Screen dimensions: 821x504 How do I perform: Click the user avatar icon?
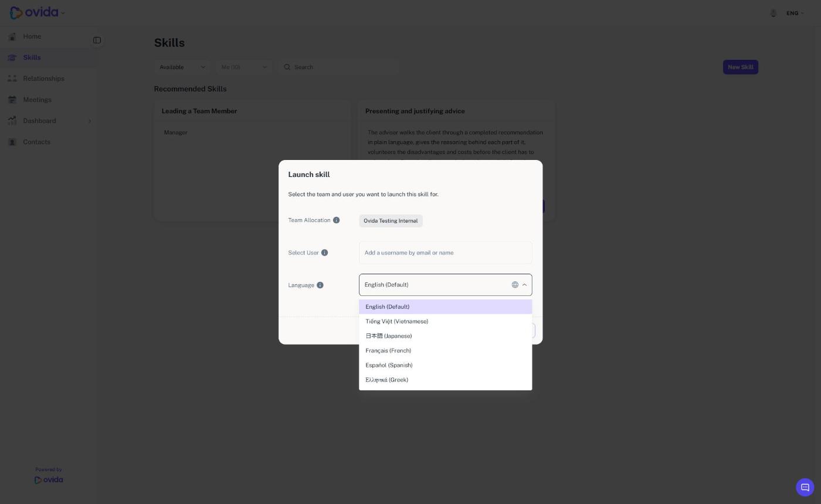(773, 13)
